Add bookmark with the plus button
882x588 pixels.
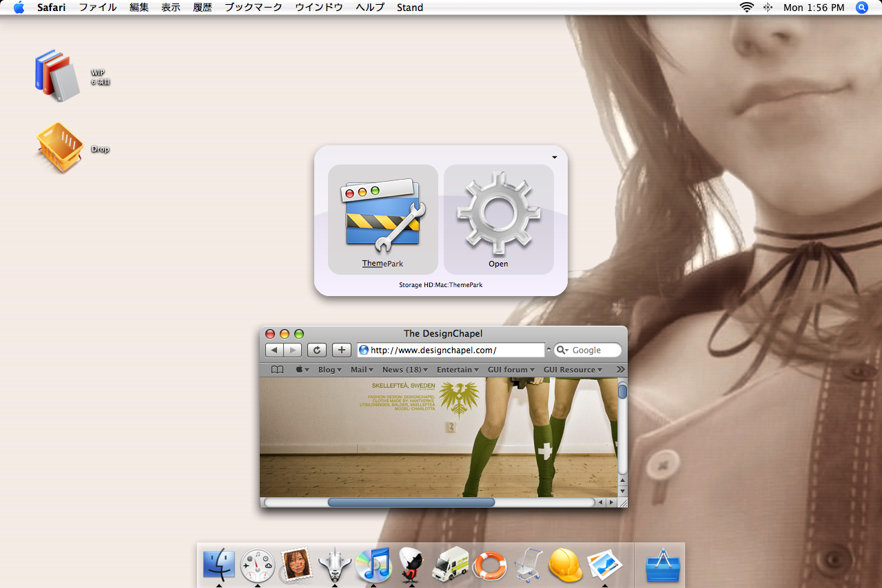(342, 350)
